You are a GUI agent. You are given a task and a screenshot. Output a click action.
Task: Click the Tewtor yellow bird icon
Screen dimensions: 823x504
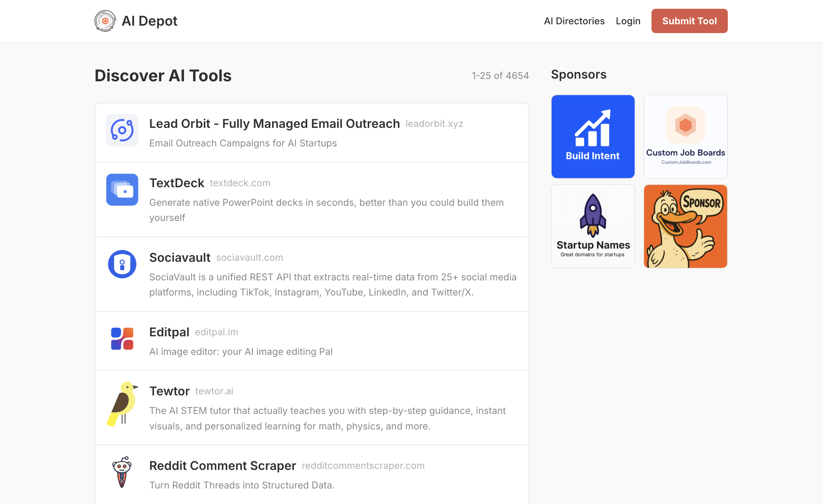123,404
